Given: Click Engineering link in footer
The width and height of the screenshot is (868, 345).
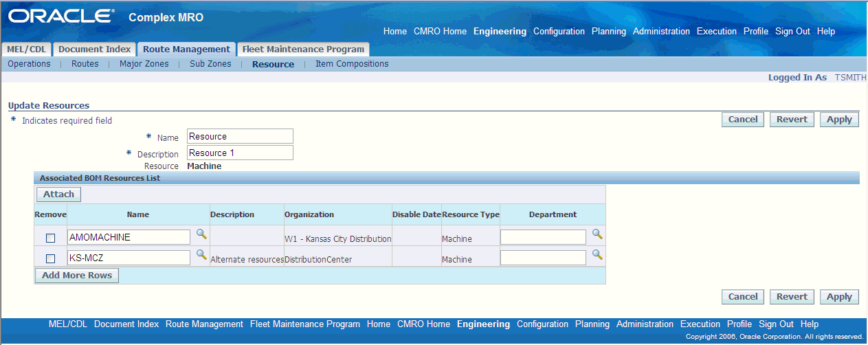Looking at the screenshot, I should 483,324.
